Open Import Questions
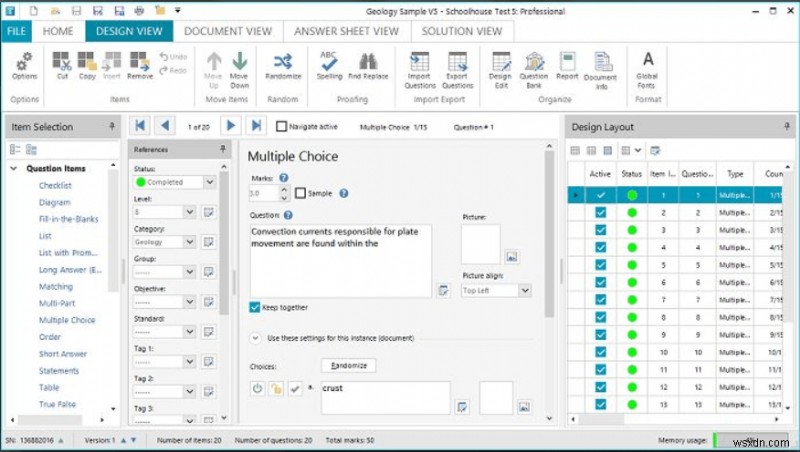 [420, 70]
